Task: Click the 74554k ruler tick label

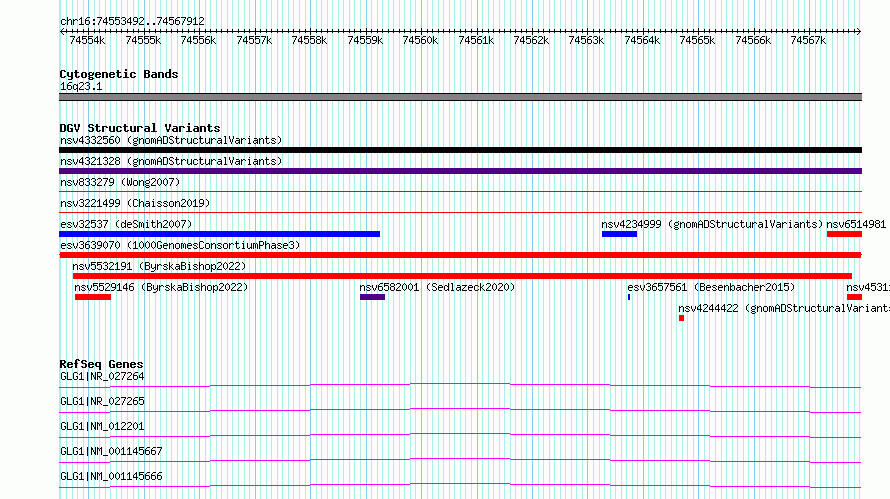Action: click(x=87, y=40)
